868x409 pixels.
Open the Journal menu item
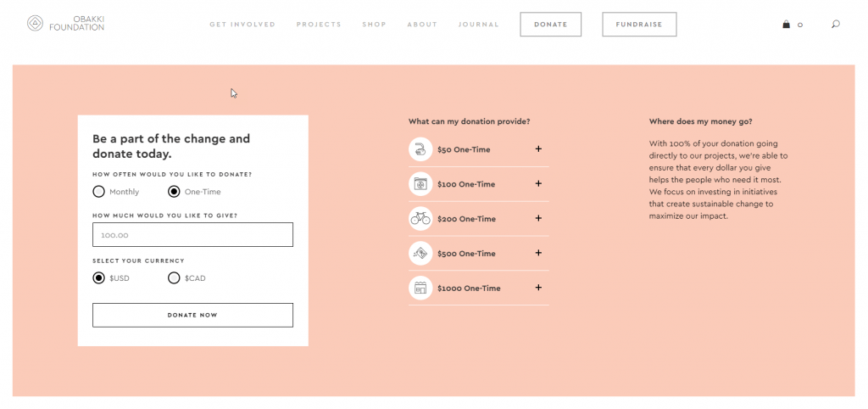(x=479, y=25)
